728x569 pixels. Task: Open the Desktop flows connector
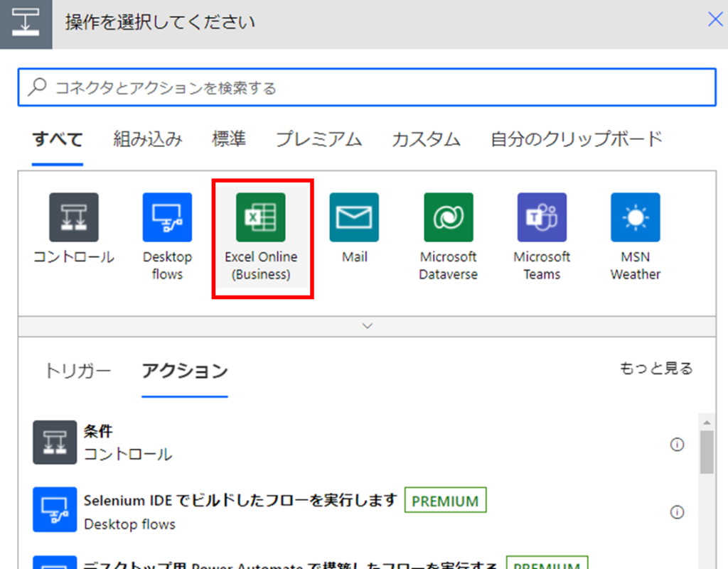point(167,217)
